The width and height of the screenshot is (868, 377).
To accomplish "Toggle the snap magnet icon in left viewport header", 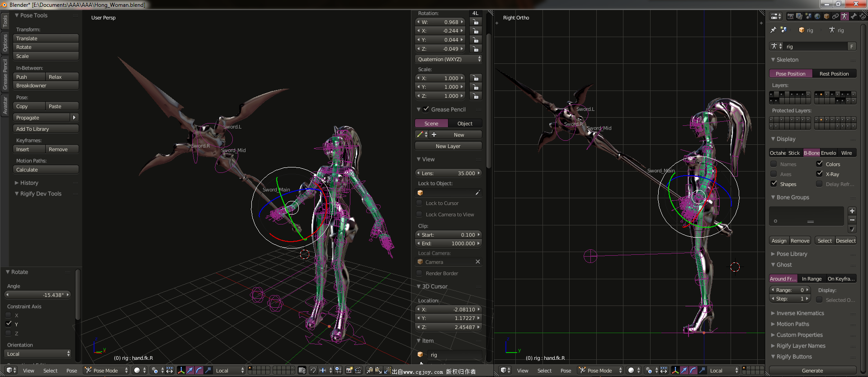I will pyautogui.click(x=313, y=370).
